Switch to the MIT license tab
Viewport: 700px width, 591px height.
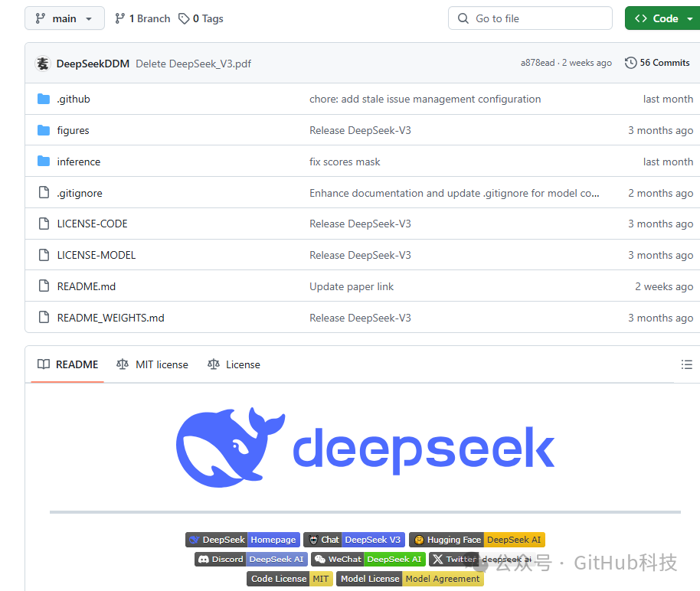[x=152, y=364]
